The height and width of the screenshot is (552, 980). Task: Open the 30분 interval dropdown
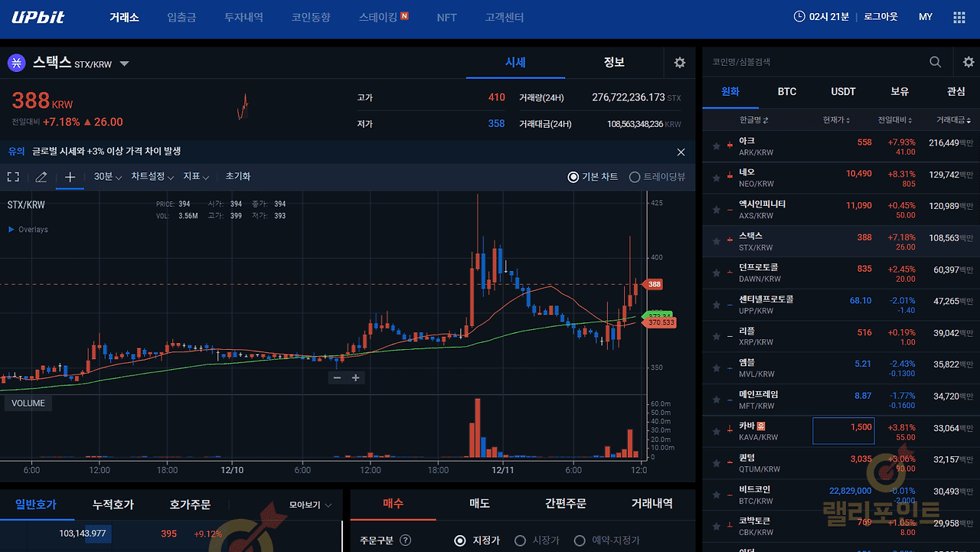(107, 177)
